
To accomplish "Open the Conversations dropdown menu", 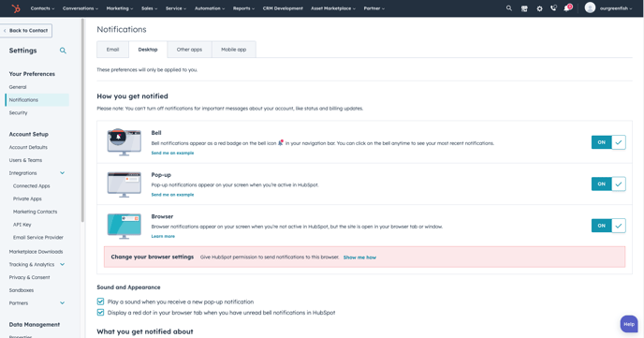I will tap(80, 8).
